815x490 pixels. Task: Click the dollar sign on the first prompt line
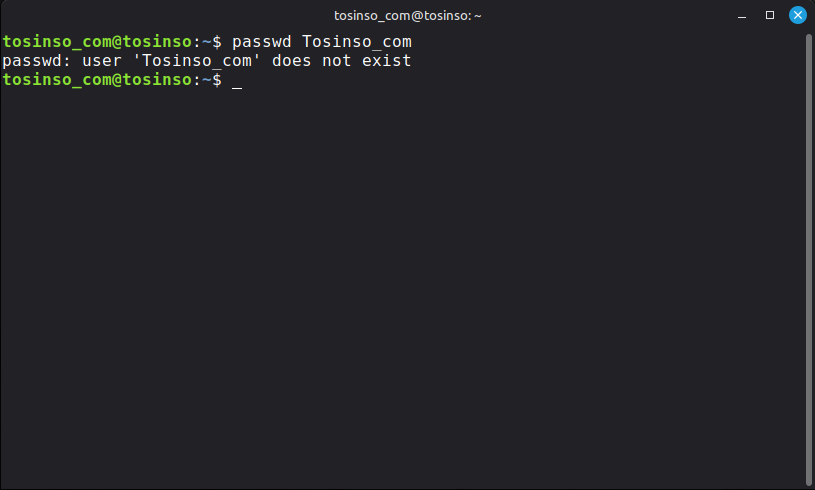click(x=217, y=42)
